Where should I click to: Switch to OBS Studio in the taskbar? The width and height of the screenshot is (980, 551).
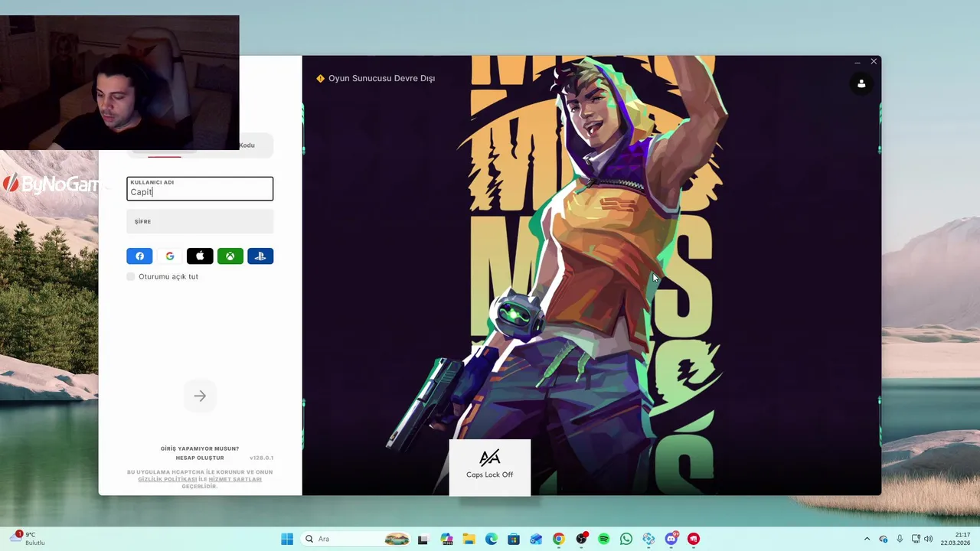point(581,539)
